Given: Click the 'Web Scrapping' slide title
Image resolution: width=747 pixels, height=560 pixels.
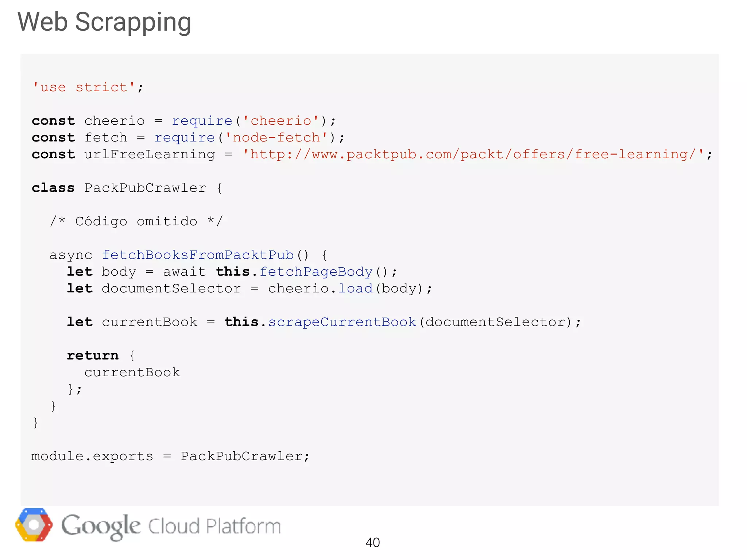Looking at the screenshot, I should tap(104, 23).
